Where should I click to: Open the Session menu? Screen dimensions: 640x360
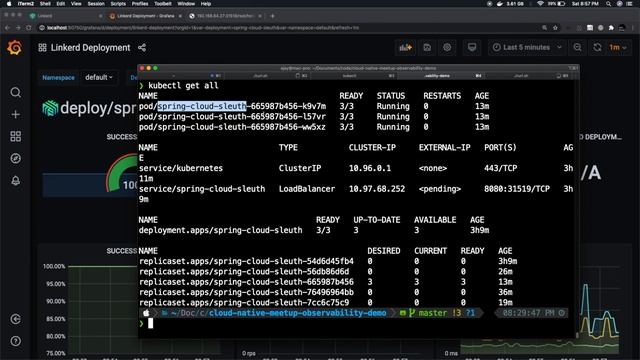pos(96,4)
